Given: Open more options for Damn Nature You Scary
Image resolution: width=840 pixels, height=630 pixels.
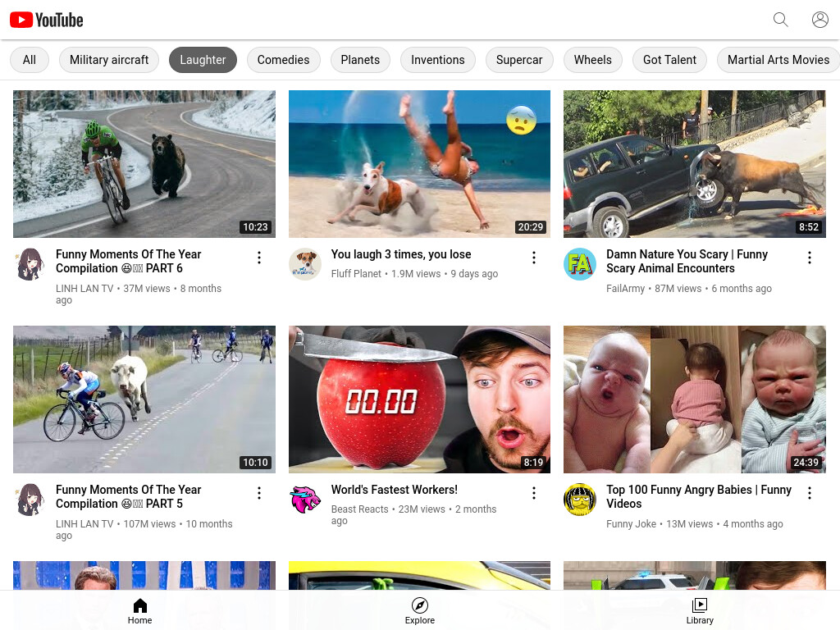Looking at the screenshot, I should (810, 258).
